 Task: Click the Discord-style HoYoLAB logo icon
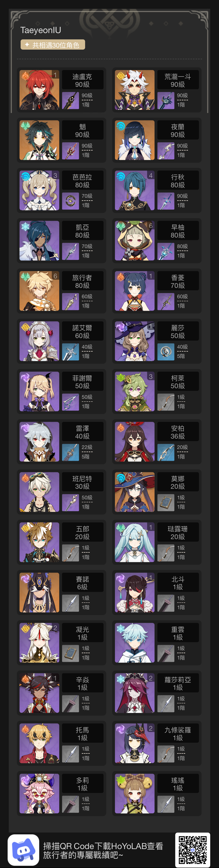pos(23,850)
